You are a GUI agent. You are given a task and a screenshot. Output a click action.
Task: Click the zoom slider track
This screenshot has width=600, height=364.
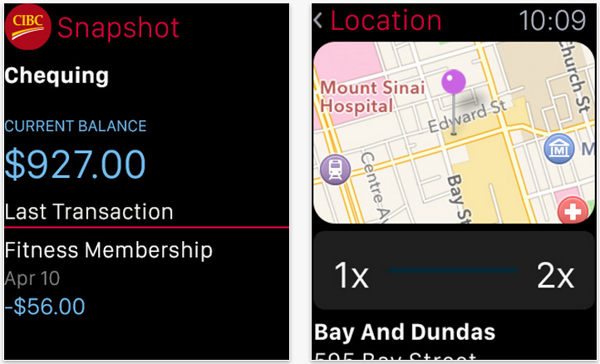454,270
